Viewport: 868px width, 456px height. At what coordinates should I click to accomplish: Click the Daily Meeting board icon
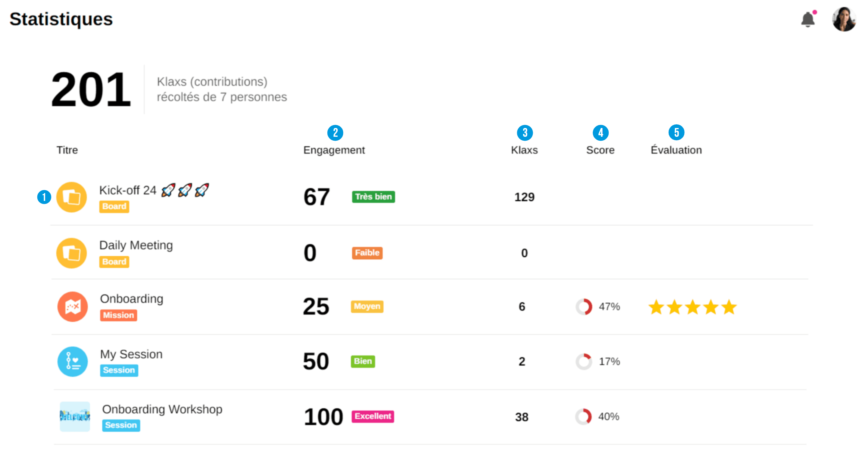71,253
